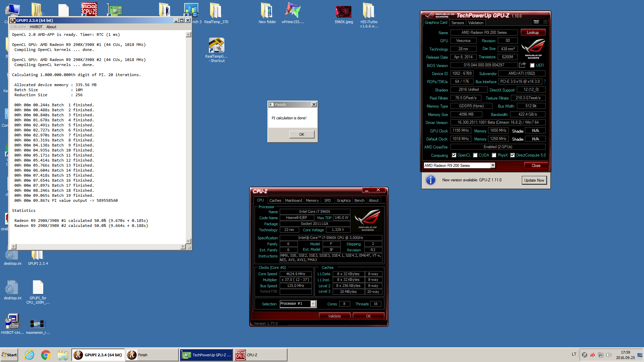Click the GPUPI vertical scrollbar up arrow

[x=189, y=35]
